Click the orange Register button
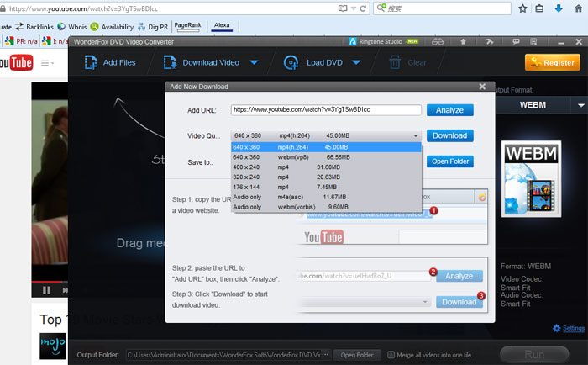This screenshot has width=588, height=365. click(553, 62)
